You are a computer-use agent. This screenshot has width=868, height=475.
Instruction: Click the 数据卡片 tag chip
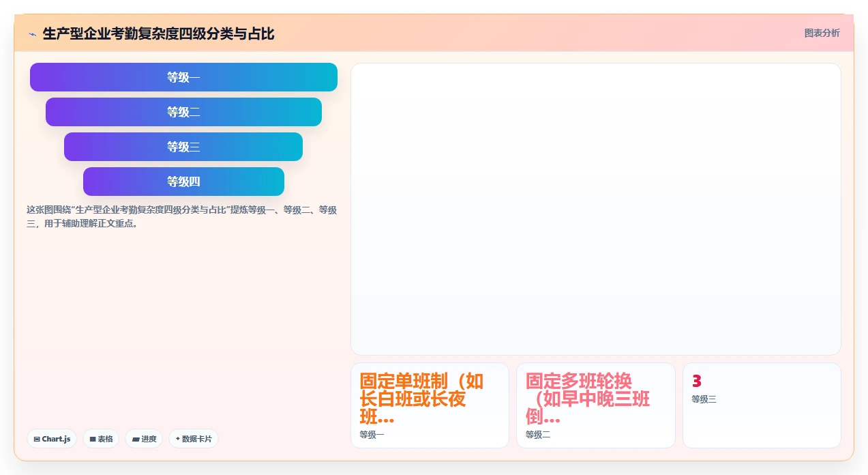(194, 439)
